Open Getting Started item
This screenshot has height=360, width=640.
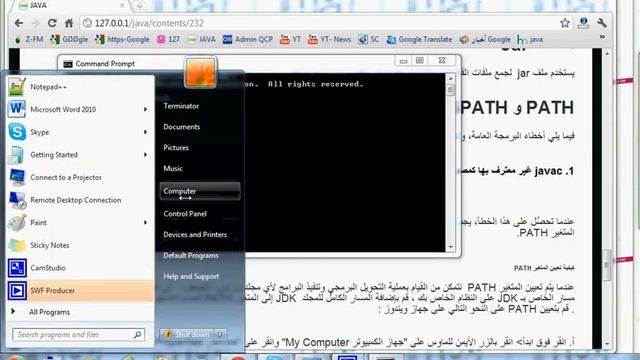(x=80, y=155)
